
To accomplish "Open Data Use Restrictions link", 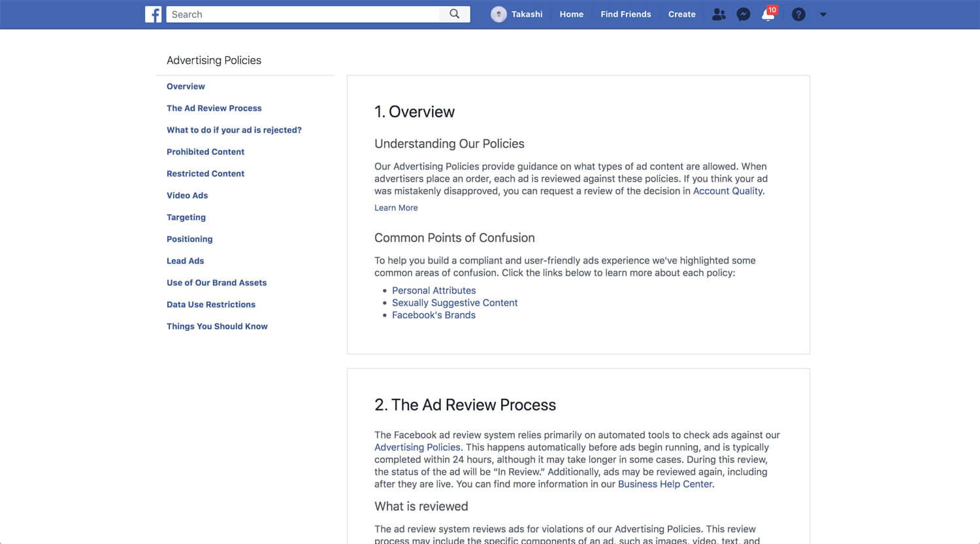I will point(211,305).
